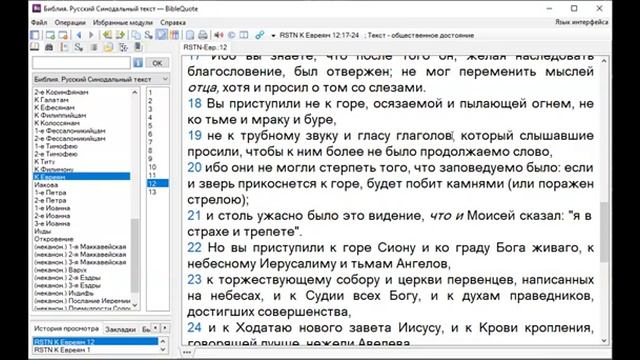Open the Операции menu
Screen dimensions: 640x360
(x=70, y=22)
